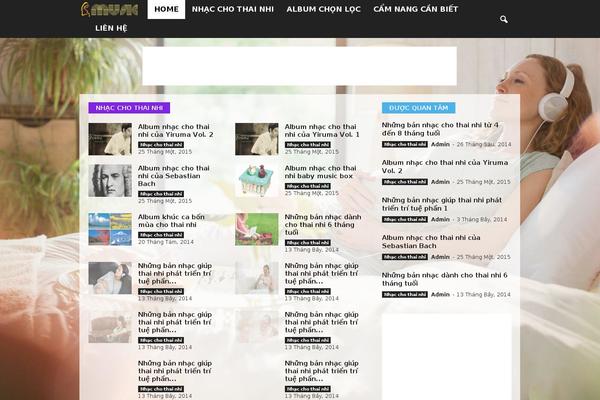
Task: Open sidebar article từ 4 đến 8 tháng tuổi
Action: [x=440, y=129]
